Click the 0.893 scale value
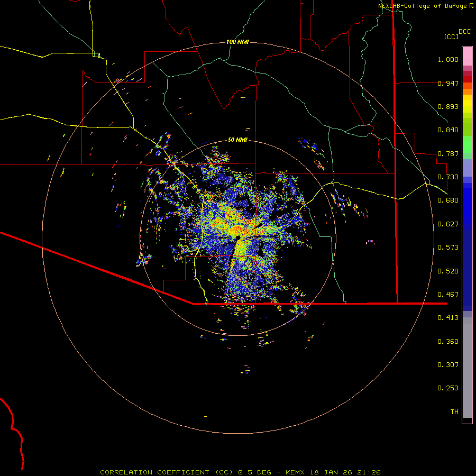Image resolution: width=476 pixels, height=476 pixels. click(x=448, y=106)
